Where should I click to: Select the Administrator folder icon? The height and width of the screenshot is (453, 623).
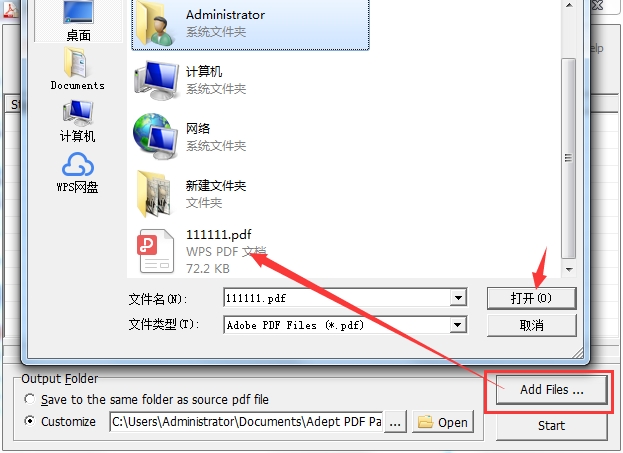pos(155,23)
